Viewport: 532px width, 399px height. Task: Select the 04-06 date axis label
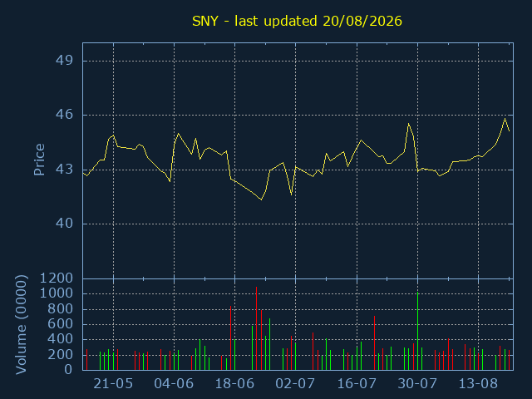point(174,384)
